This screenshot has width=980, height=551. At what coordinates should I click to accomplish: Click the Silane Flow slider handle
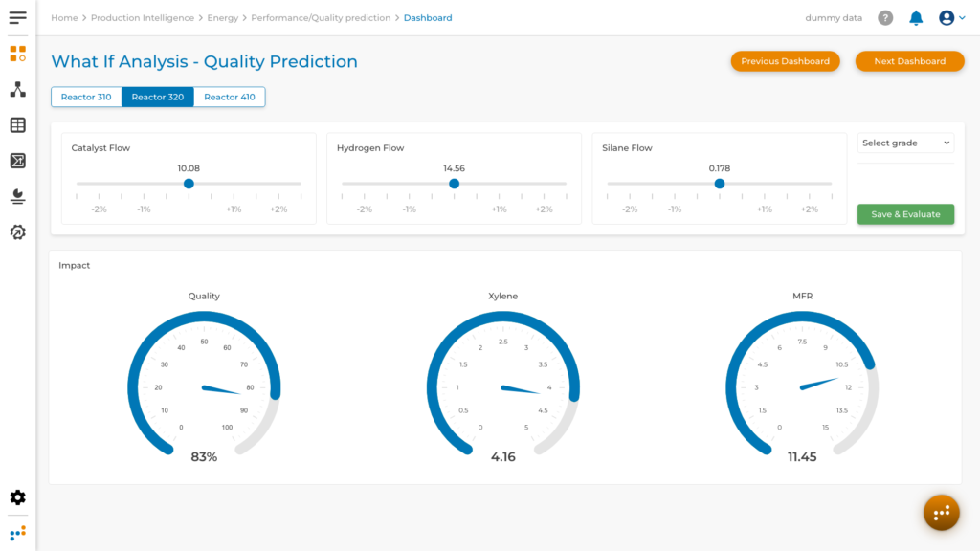[720, 184]
